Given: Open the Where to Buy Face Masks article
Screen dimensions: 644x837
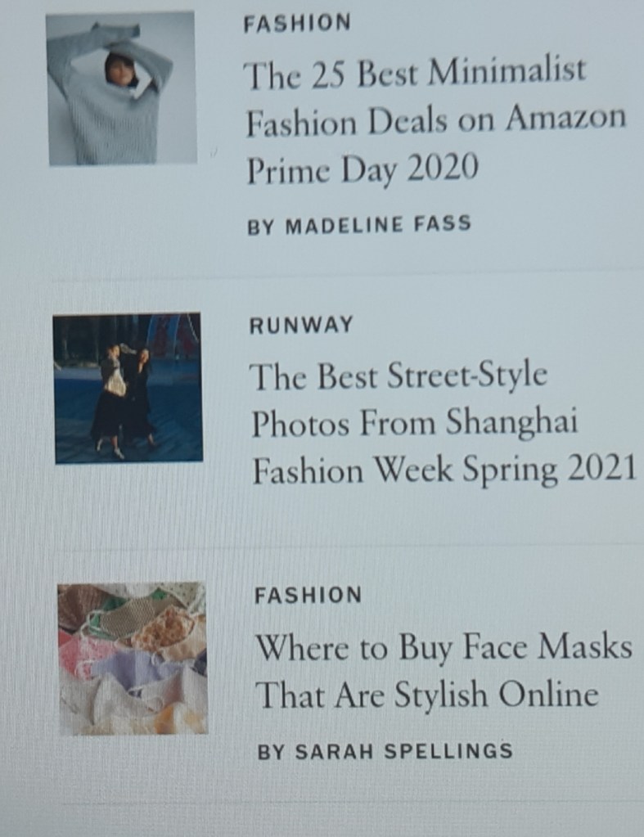Looking at the screenshot, I should pos(444,670).
